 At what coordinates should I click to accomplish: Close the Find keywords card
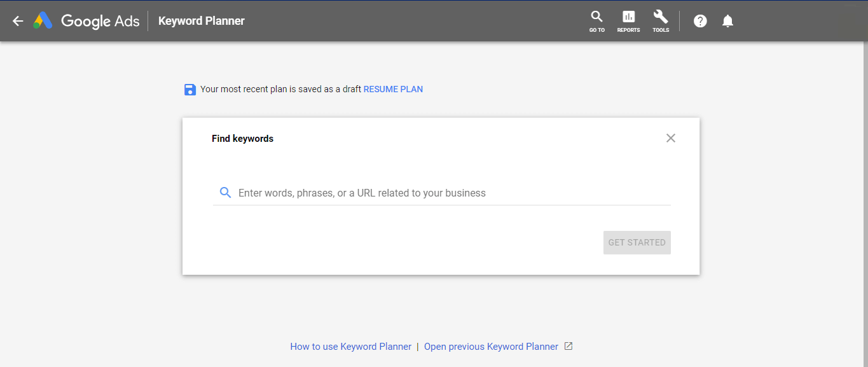pyautogui.click(x=671, y=138)
